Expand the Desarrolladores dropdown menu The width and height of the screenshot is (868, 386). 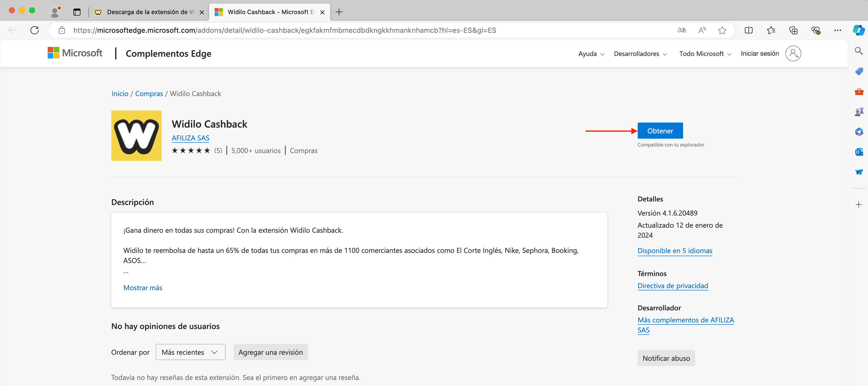point(640,53)
